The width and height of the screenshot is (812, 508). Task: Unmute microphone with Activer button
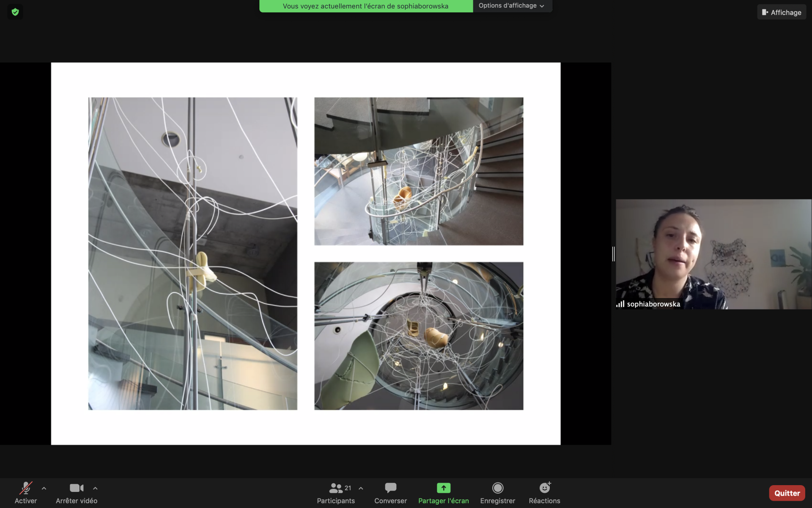click(26, 493)
